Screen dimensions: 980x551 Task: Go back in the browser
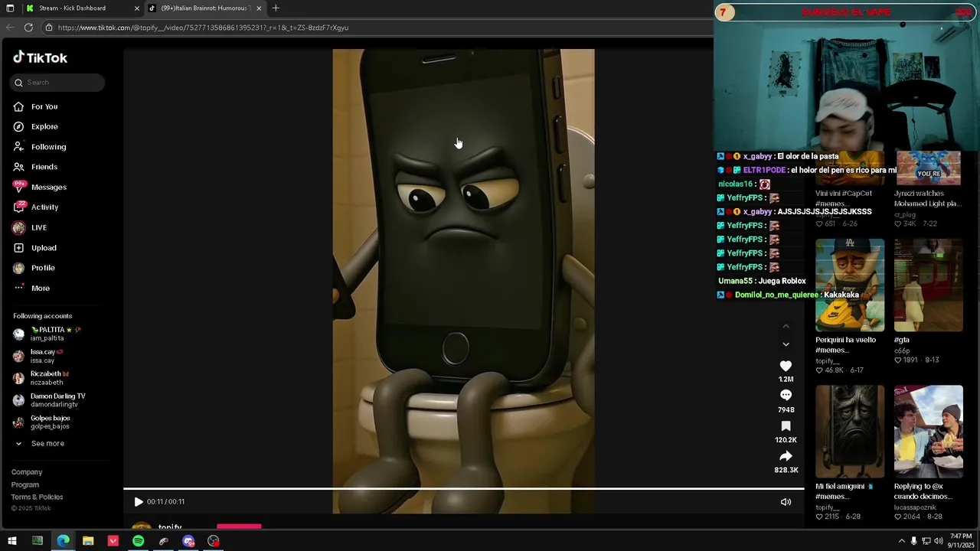click(10, 28)
